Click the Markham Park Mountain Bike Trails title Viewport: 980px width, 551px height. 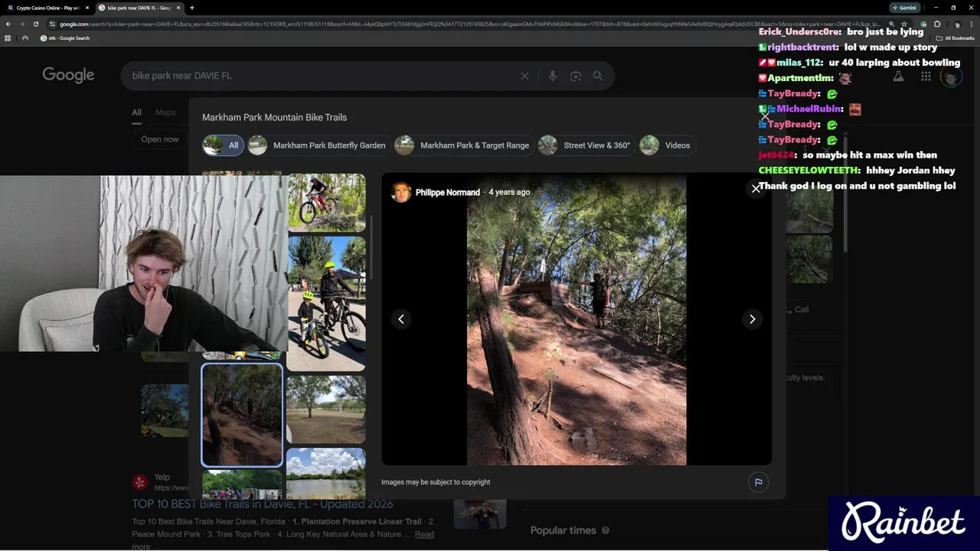tap(274, 117)
